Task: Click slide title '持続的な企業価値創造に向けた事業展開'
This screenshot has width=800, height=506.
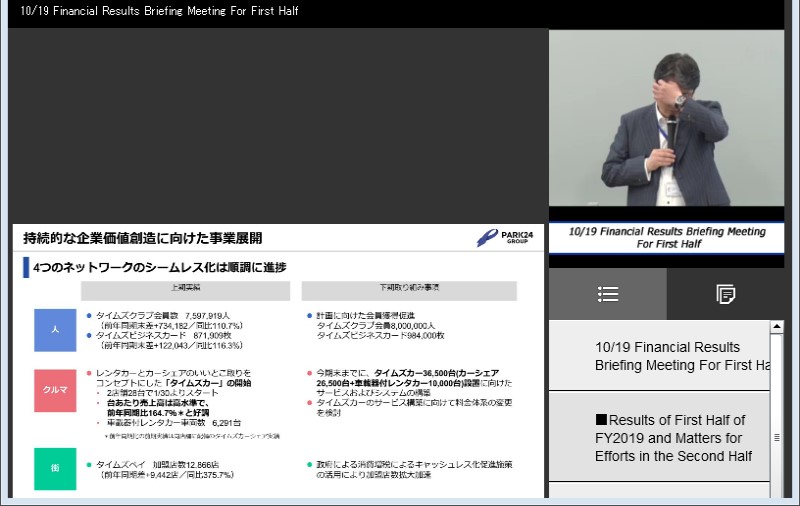Action: (142, 238)
